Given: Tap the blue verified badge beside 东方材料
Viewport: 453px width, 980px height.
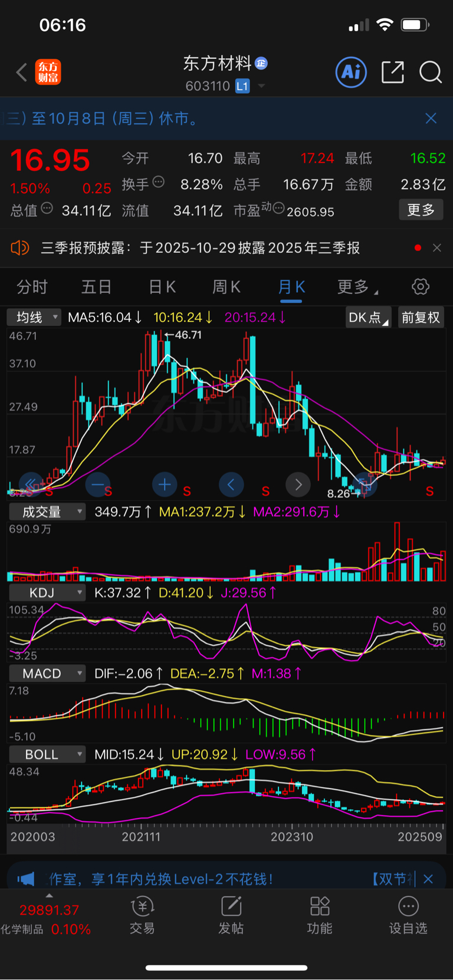Looking at the screenshot, I should point(262,63).
